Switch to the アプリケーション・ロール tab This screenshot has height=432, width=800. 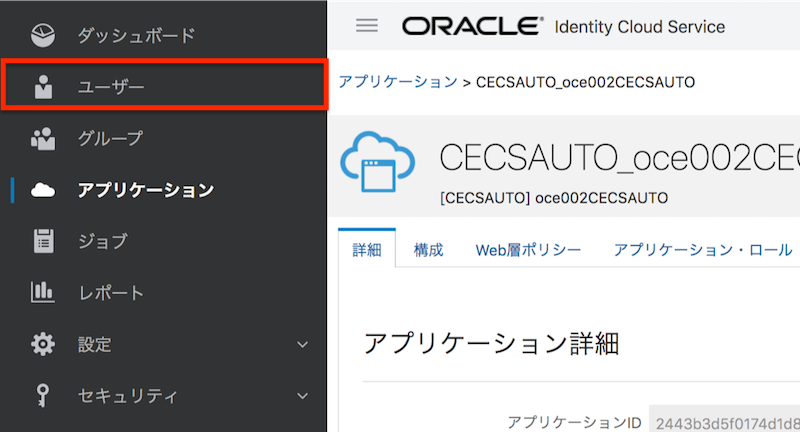(x=703, y=250)
